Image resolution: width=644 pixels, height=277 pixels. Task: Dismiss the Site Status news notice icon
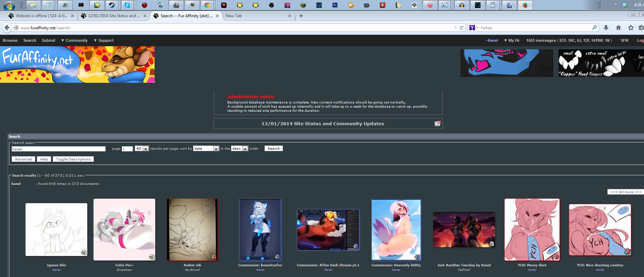437,123
